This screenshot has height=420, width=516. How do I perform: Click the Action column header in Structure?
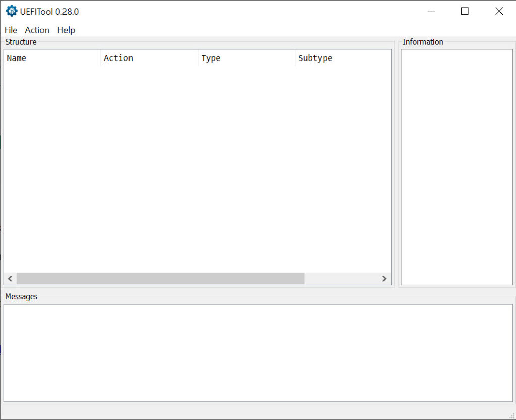click(149, 58)
